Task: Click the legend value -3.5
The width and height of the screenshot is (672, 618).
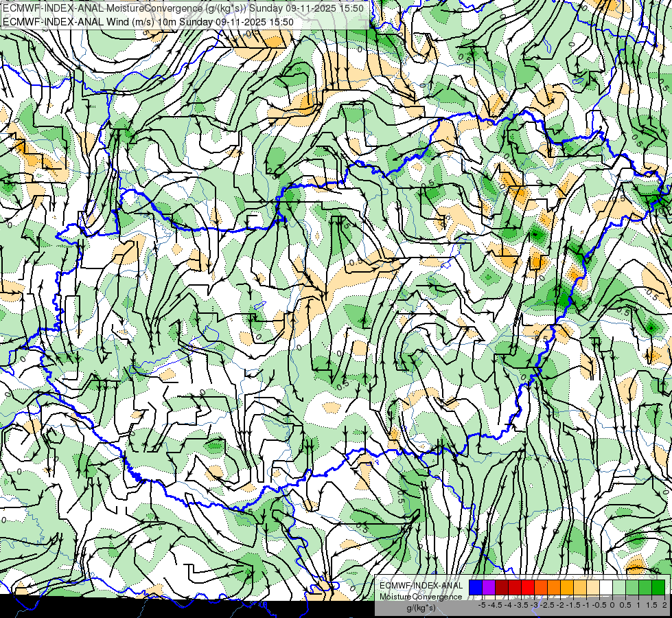Action: (521, 605)
